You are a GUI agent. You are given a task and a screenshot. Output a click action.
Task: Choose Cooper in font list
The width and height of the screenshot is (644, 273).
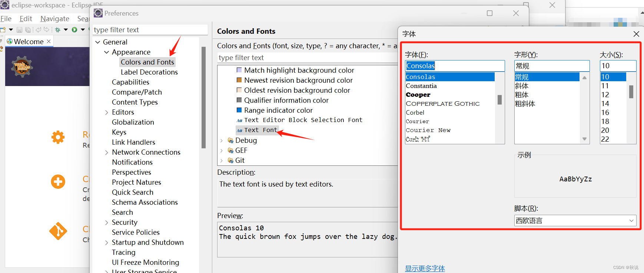tap(418, 95)
